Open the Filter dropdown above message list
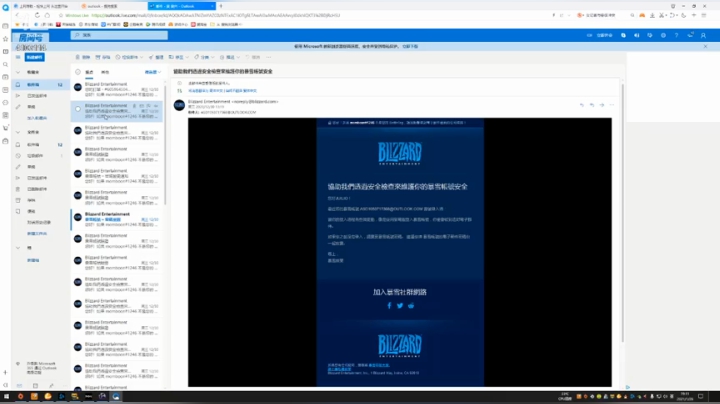The height and width of the screenshot is (404, 720). 153,72
